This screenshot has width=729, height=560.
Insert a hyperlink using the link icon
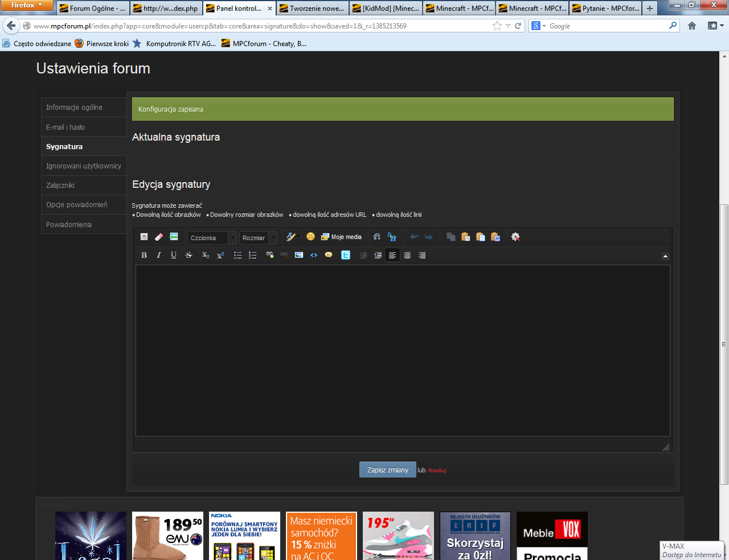[269, 256]
